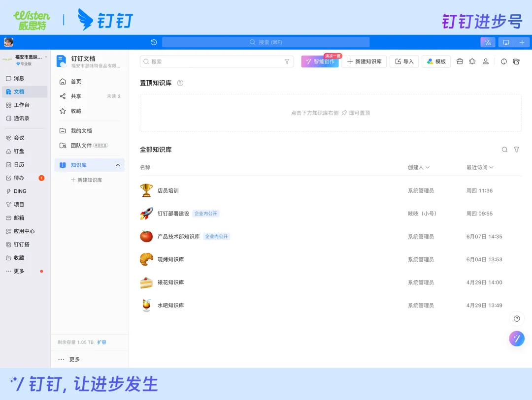Viewport: 532px width, 400px height.
Task: Click the floating help question mark button
Action: pos(517,319)
